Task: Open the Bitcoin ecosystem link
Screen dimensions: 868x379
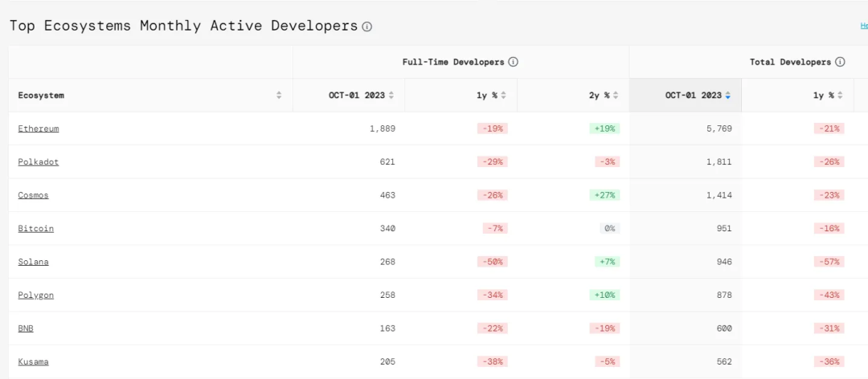Action: point(36,228)
